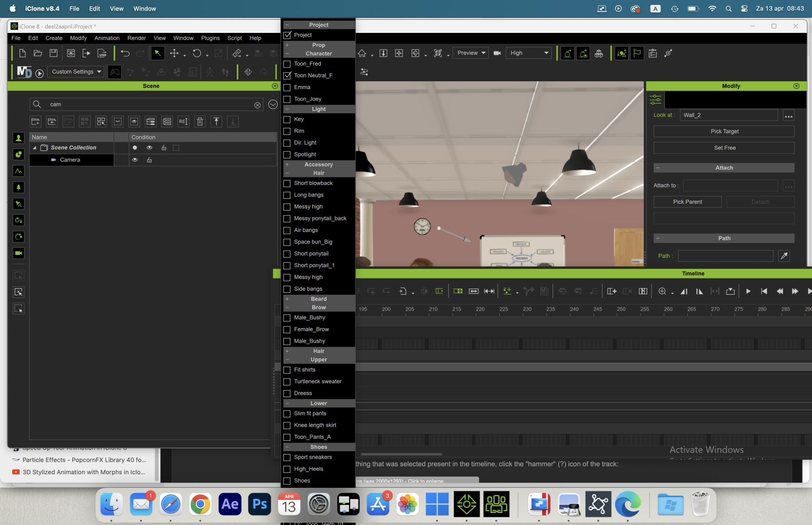Click the Undo arrow in toolbar

tap(125, 53)
